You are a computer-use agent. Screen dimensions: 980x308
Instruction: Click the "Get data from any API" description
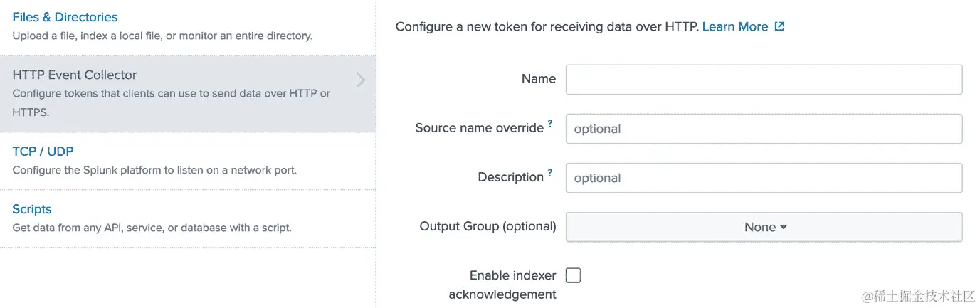(x=152, y=228)
